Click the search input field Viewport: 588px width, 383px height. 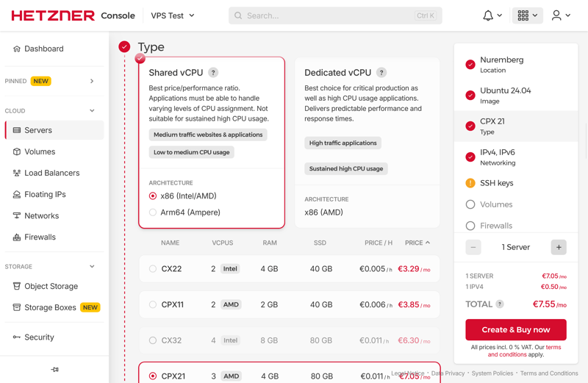[331, 15]
